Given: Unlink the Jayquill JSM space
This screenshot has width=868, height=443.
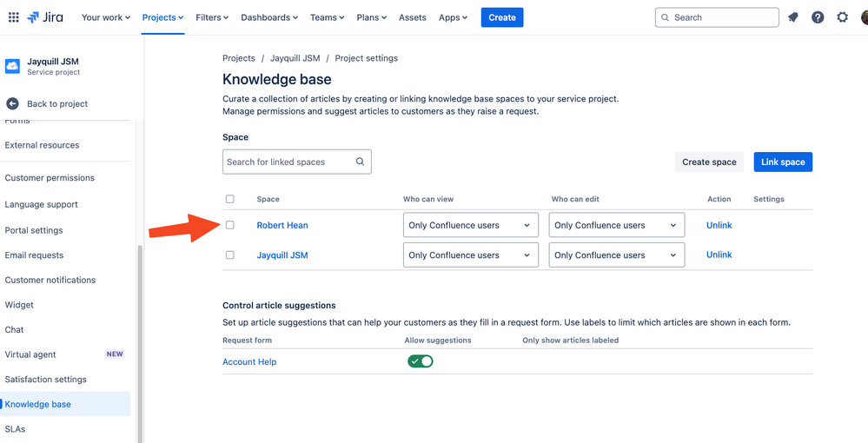Looking at the screenshot, I should pyautogui.click(x=719, y=255).
